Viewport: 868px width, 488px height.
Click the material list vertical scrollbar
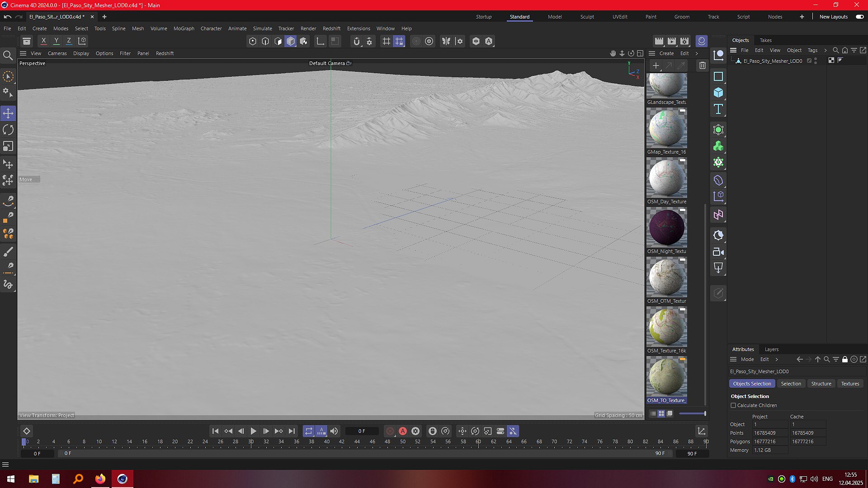tap(705, 304)
